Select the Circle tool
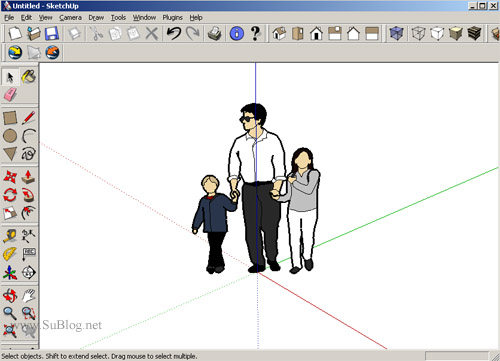This screenshot has width=500, height=361. (x=10, y=136)
